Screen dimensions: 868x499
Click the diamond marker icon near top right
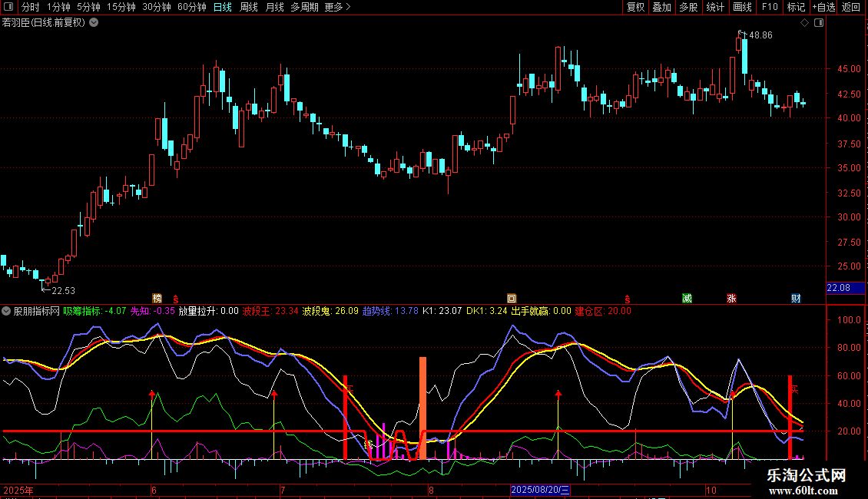point(804,23)
